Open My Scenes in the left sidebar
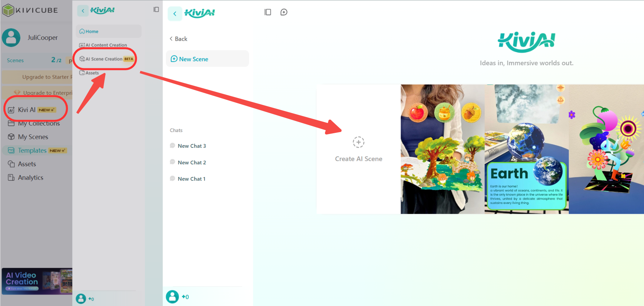Image resolution: width=644 pixels, height=306 pixels. pyautogui.click(x=28, y=137)
